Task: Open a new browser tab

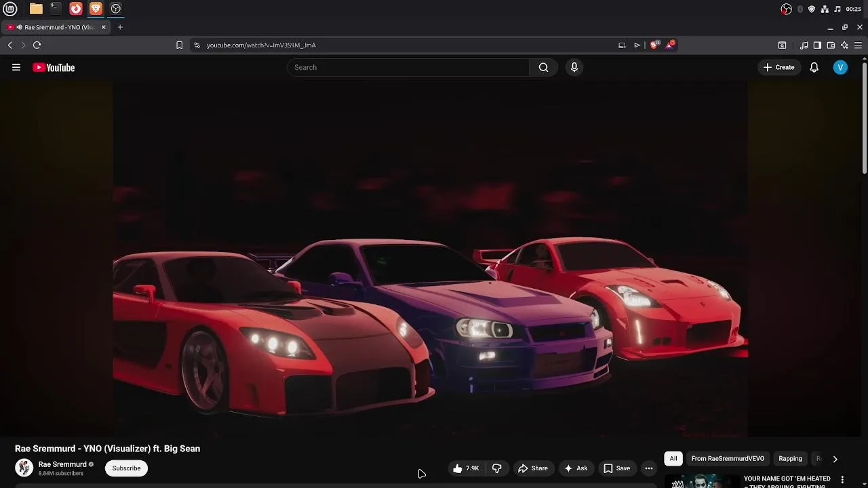Action: coord(120,27)
